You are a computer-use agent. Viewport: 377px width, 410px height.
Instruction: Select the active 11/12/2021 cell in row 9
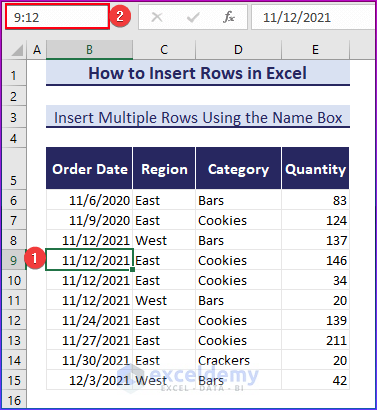pos(89,260)
